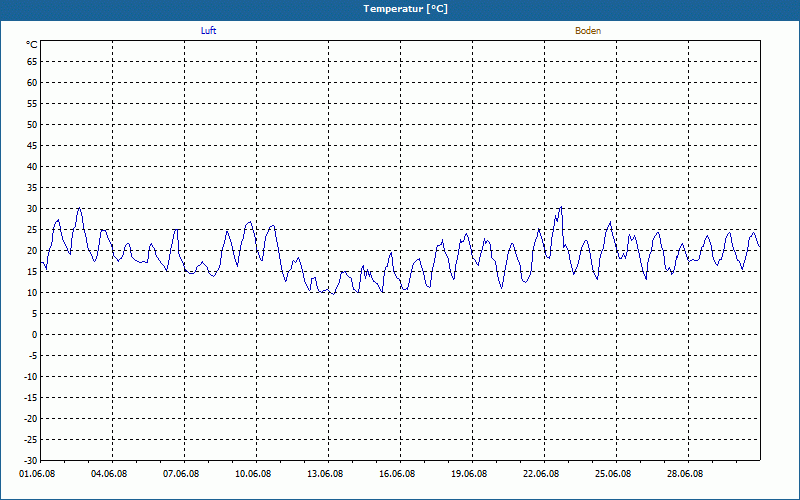
Task: Select the 25.06.08 date label
Action: coord(613,473)
